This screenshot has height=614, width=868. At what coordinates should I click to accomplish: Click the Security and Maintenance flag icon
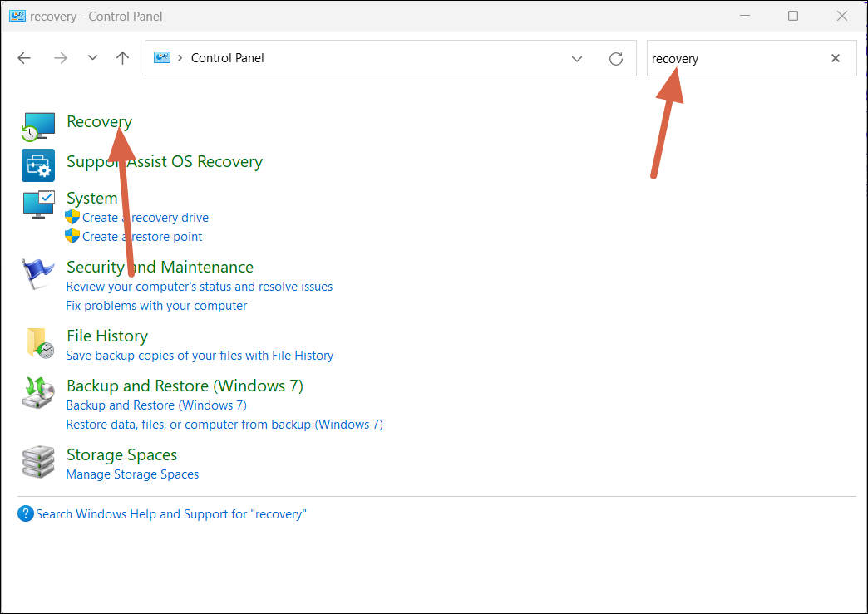pyautogui.click(x=38, y=273)
